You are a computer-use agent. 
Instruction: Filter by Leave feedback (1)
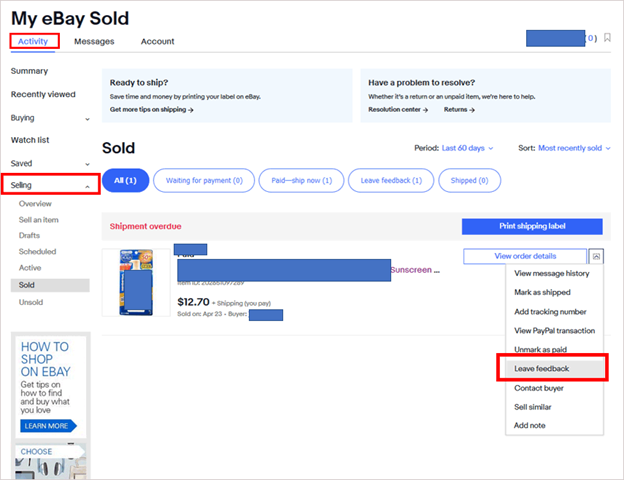point(391,180)
